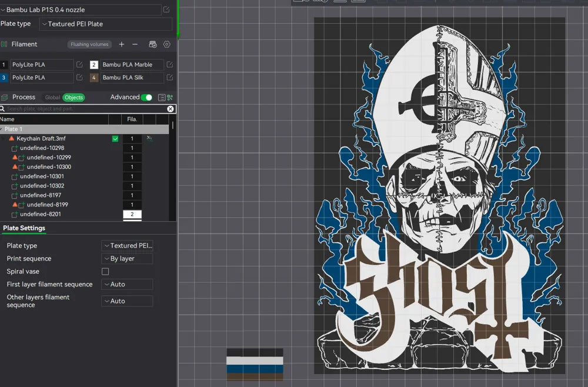
Task: Click the add filament plus icon
Action: coord(122,44)
